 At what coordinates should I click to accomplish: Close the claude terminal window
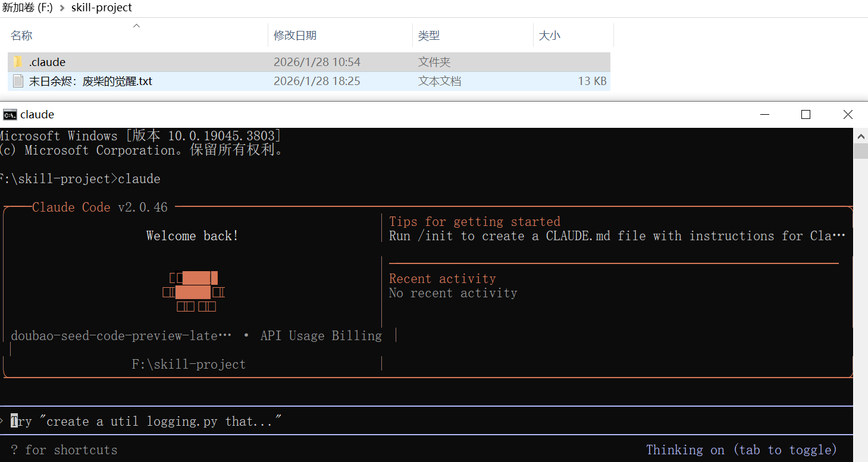848,115
